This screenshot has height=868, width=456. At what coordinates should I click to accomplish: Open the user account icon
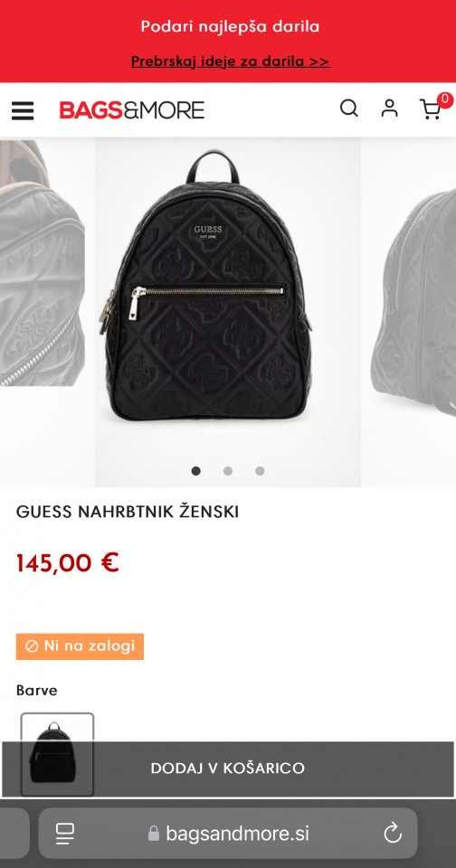pyautogui.click(x=390, y=108)
